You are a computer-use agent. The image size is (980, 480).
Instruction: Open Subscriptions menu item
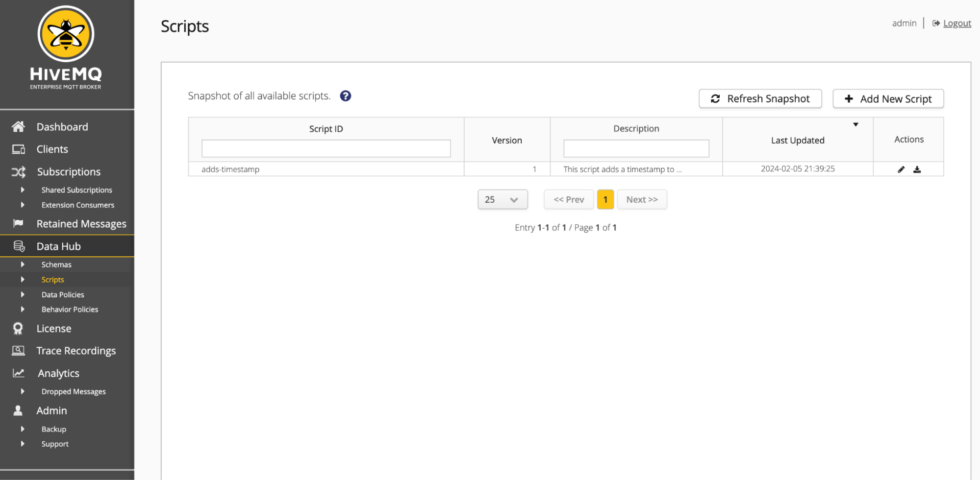tap(69, 172)
